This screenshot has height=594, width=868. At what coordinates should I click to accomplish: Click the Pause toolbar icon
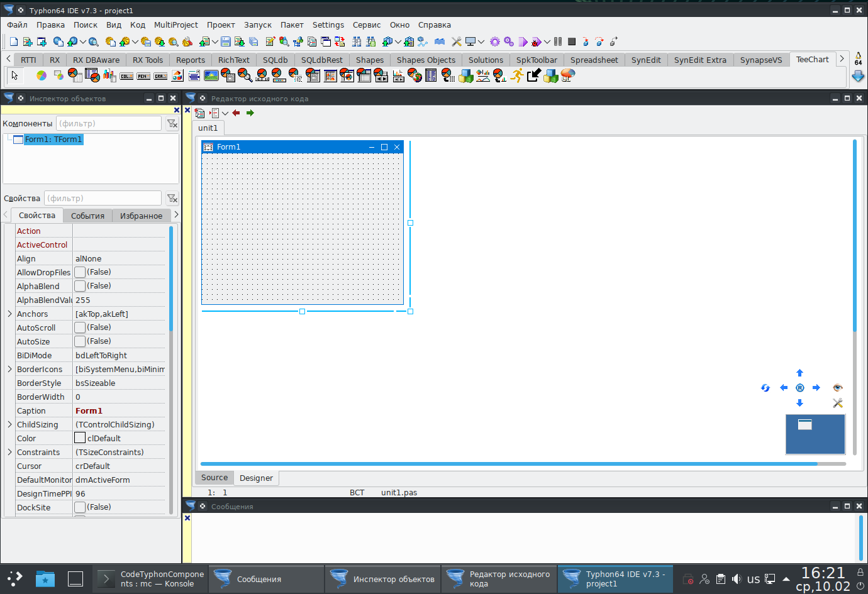tap(558, 41)
